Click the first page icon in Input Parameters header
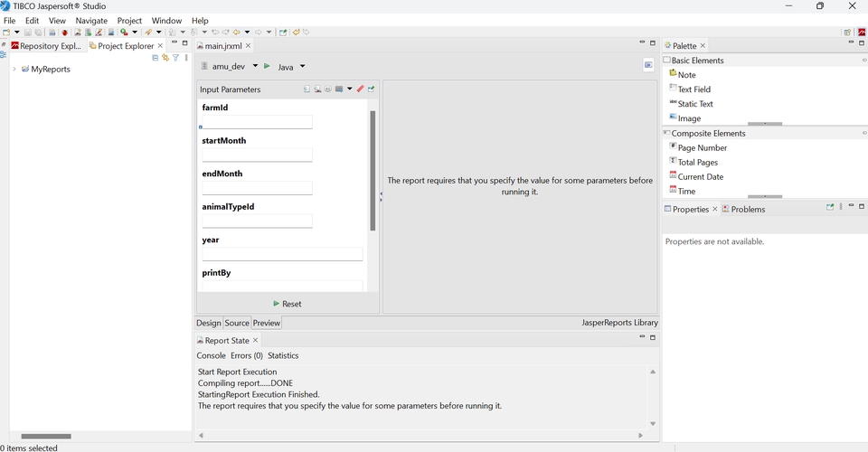This screenshot has height=452, width=868. tap(307, 89)
